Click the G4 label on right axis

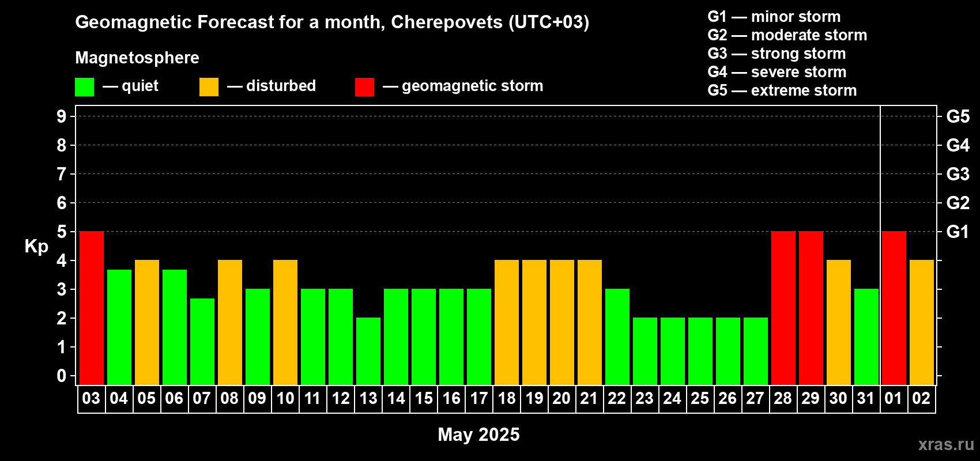tap(958, 145)
